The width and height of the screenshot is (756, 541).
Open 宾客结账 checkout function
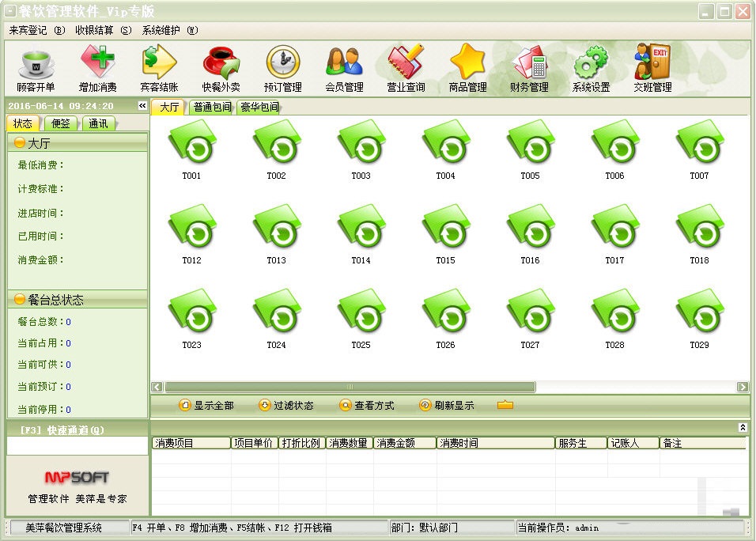point(159,69)
